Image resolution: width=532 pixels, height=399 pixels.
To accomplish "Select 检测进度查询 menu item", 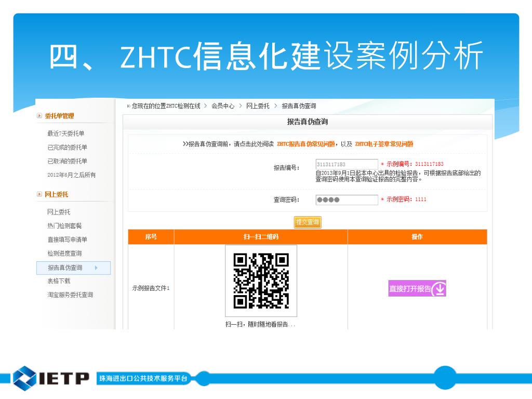I will click(x=64, y=254).
